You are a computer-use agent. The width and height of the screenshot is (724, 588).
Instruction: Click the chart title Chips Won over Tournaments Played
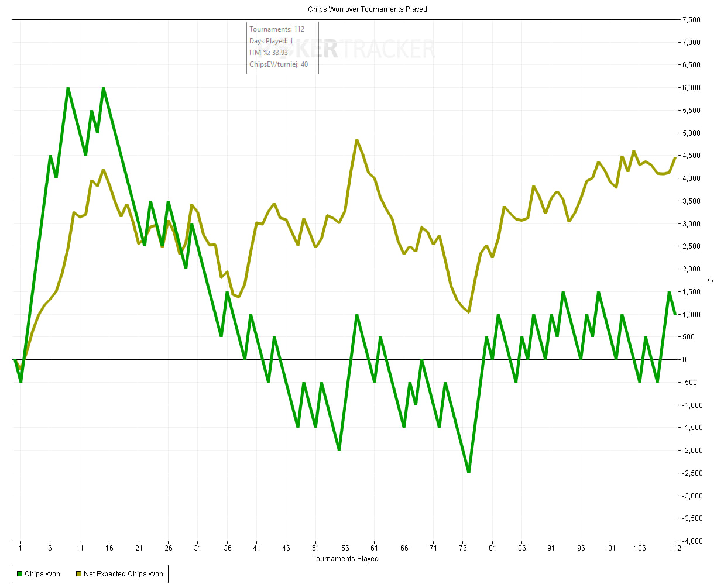(x=368, y=9)
